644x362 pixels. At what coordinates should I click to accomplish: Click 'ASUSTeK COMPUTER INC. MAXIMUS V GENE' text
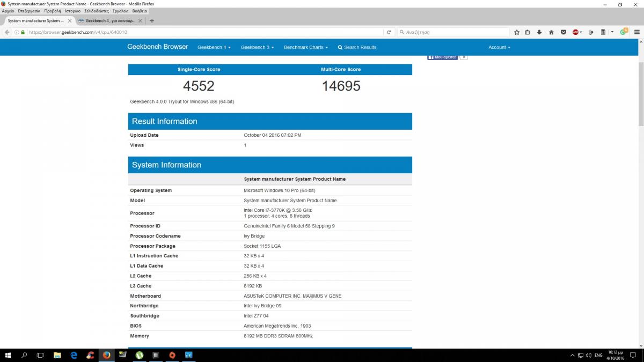coord(292,296)
